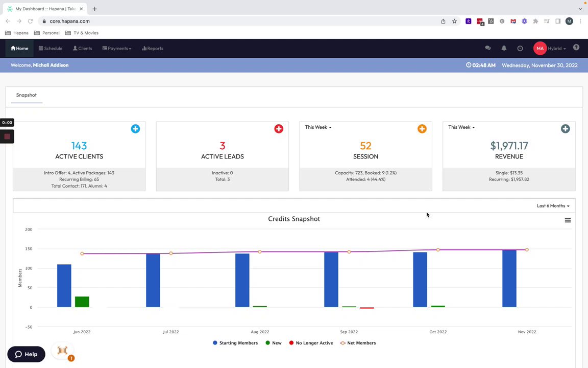Add a lead with the red plus icon
588x368 pixels.
coord(279,129)
